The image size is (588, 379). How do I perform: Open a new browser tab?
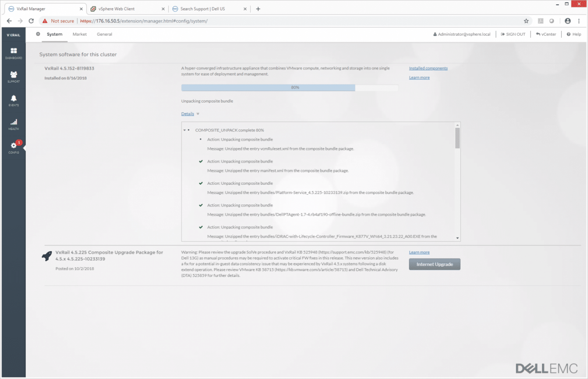tap(258, 9)
